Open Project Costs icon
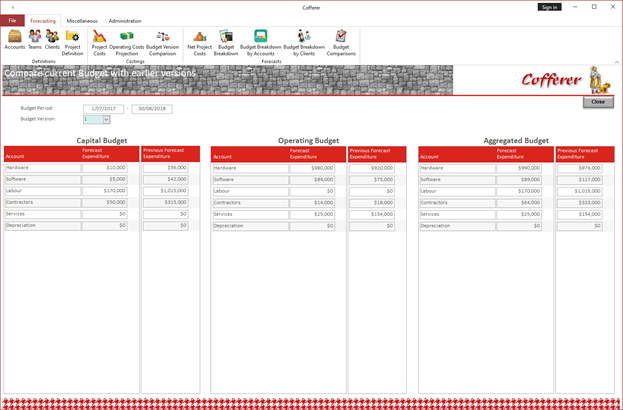 point(99,43)
